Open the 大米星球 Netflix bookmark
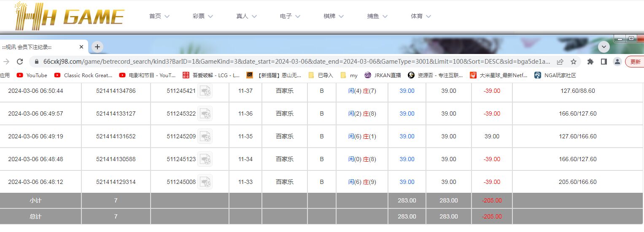The image size is (644, 232). click(499, 75)
